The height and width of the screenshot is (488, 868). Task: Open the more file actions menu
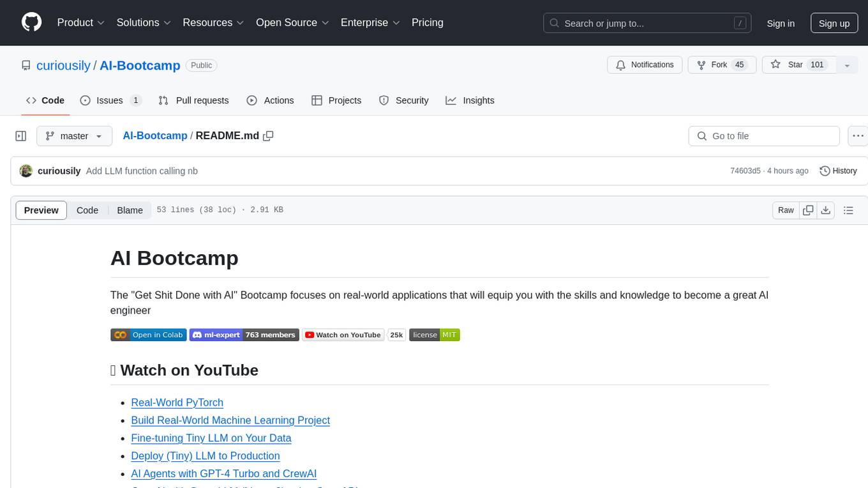[858, 136]
